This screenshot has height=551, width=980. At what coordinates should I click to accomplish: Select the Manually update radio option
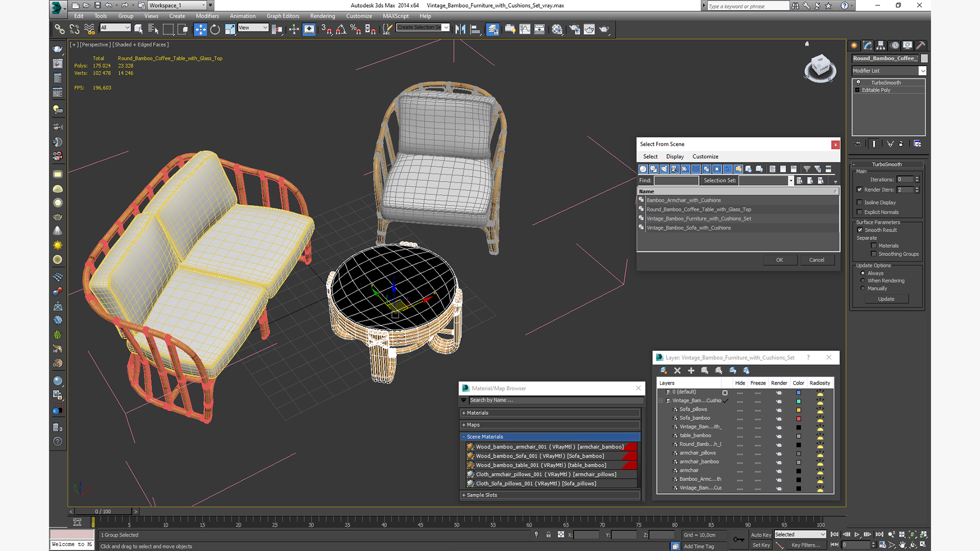(x=863, y=288)
